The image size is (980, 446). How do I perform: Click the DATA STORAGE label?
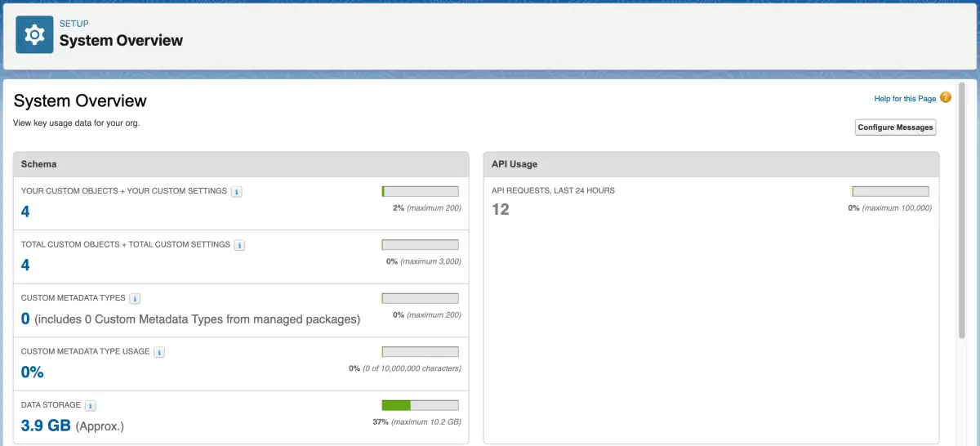pos(51,405)
